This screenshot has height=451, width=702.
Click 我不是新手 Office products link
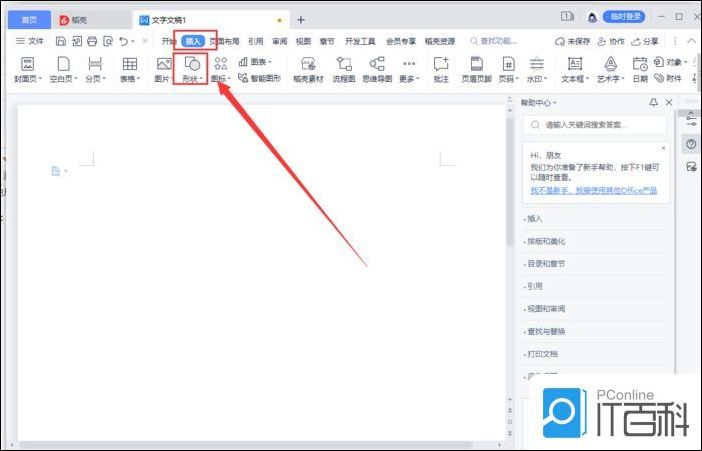[x=594, y=190]
